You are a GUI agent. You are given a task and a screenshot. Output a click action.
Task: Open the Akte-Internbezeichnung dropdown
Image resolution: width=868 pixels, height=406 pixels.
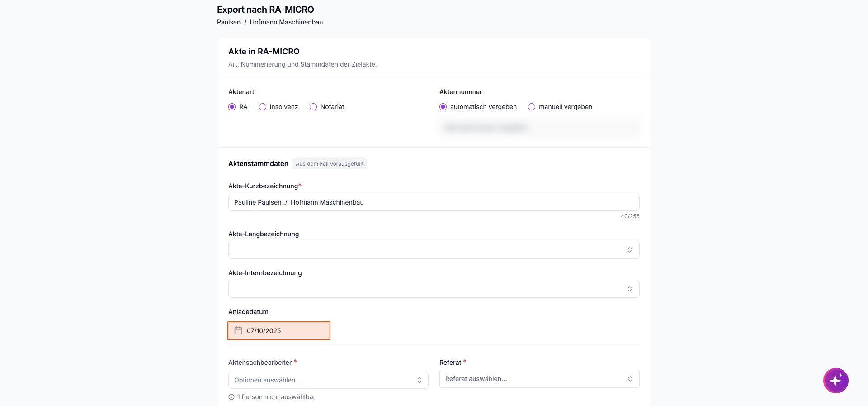[434, 289]
